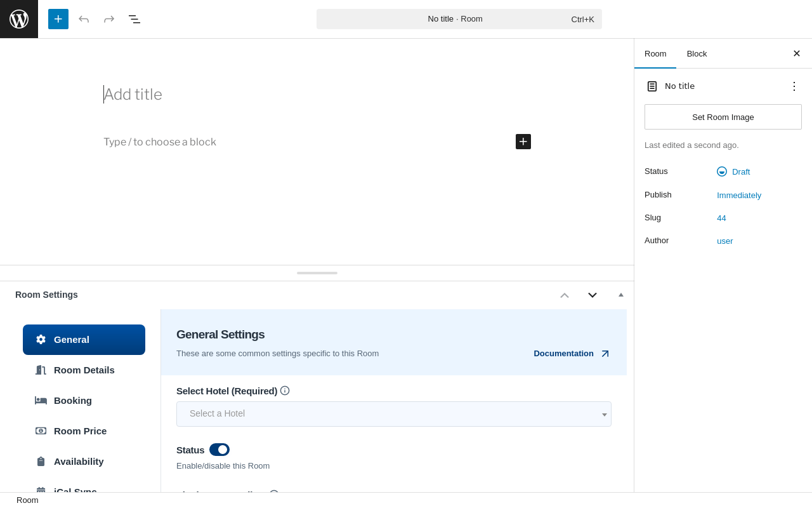Open the document overview list
Image resolution: width=812 pixels, height=508 pixels.
coord(134,19)
